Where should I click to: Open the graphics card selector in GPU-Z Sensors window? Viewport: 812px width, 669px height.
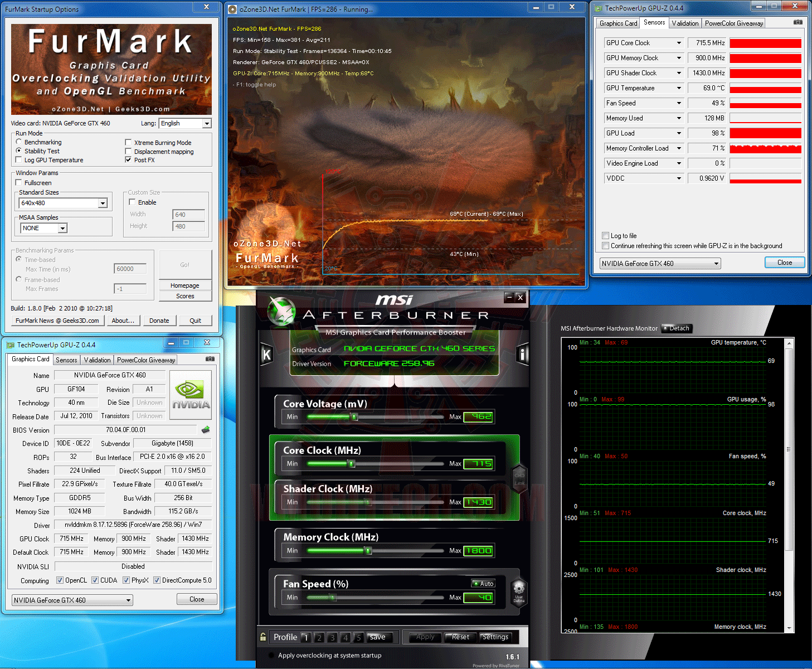(x=660, y=264)
